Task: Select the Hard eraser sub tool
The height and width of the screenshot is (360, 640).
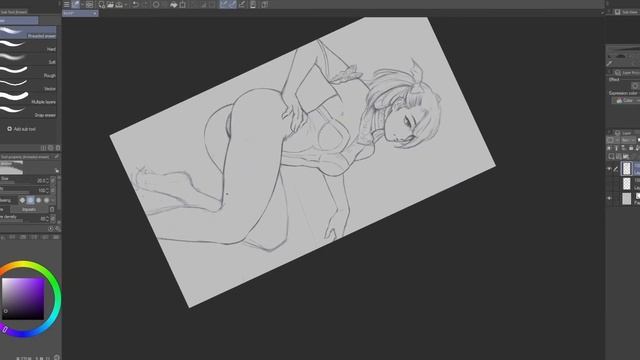Action: coord(28,46)
